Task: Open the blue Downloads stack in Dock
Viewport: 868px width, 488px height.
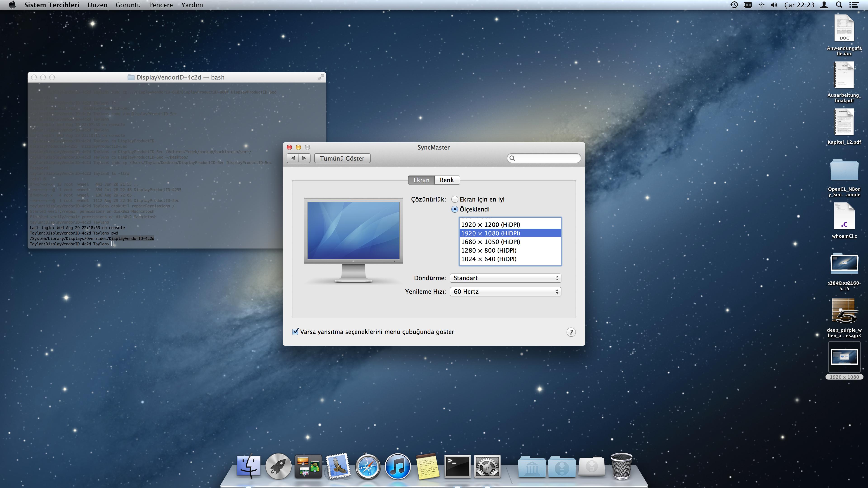Action: coord(562,467)
